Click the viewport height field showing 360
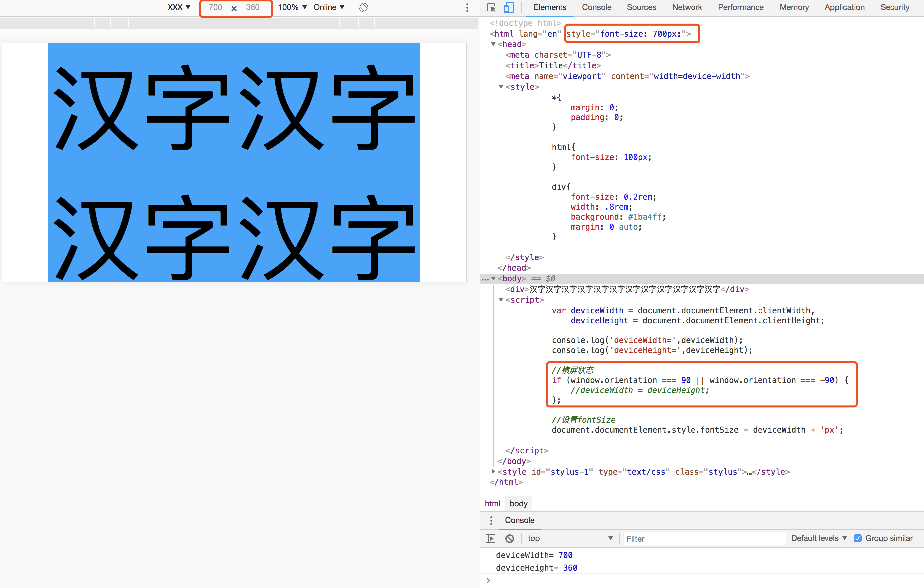The width and height of the screenshot is (924, 588). [253, 7]
